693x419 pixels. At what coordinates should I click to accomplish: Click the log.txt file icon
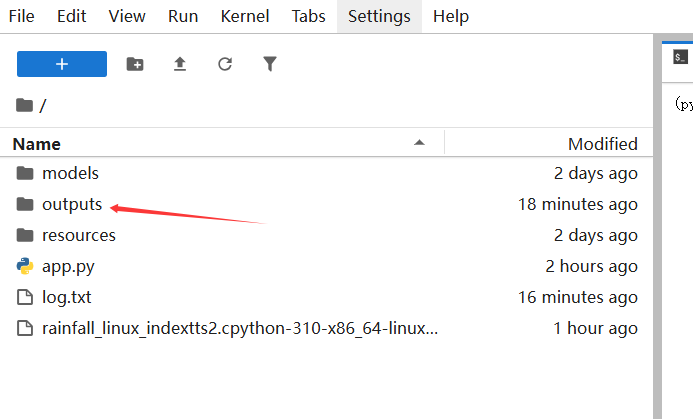point(25,298)
